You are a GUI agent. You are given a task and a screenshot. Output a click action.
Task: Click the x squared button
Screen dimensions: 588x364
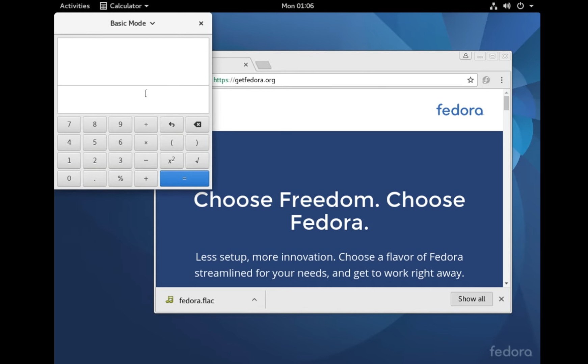(x=171, y=161)
